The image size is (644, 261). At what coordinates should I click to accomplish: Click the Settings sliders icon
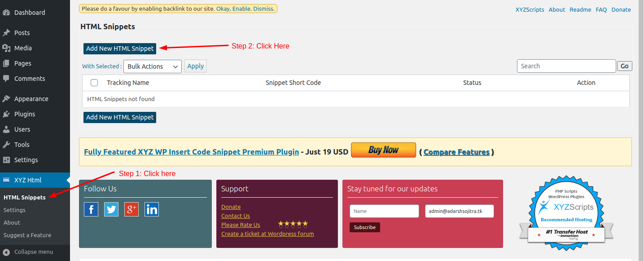(x=6, y=160)
